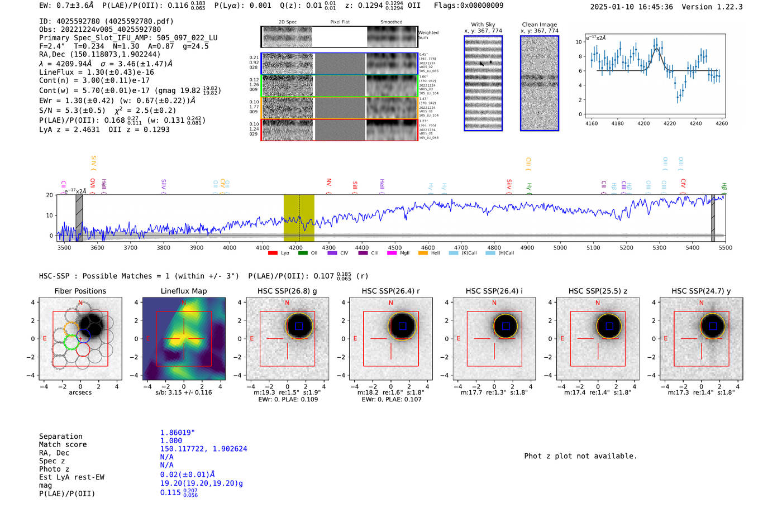Image resolution: width=782 pixels, height=532 pixels.
Task: Click the green OII legend swatch
Action: [302, 253]
